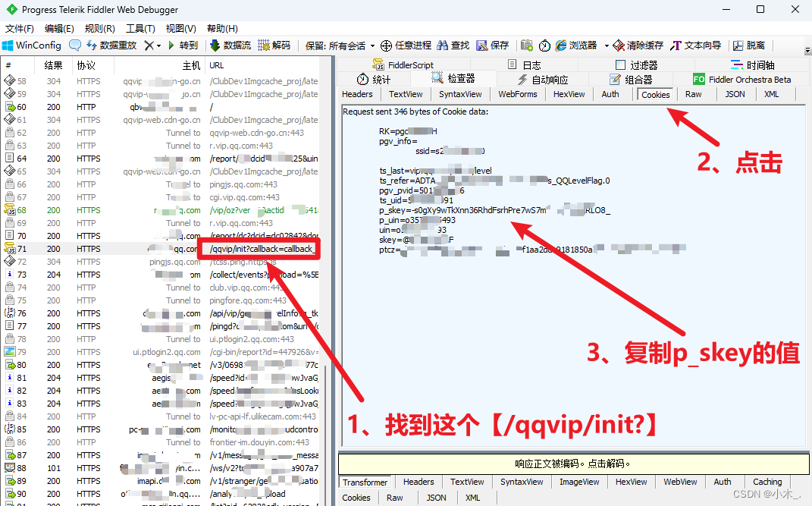
Task: Switch to the Cookies inspector tab
Action: (x=654, y=94)
